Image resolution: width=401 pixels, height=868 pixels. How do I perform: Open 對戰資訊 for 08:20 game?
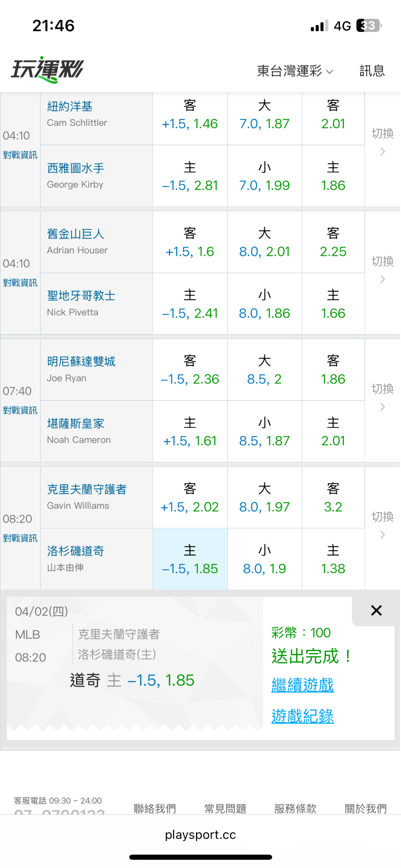click(x=20, y=538)
